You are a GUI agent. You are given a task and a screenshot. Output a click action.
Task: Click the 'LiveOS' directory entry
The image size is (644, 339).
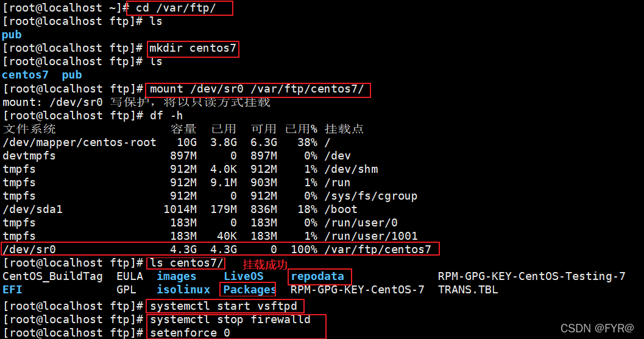click(244, 277)
